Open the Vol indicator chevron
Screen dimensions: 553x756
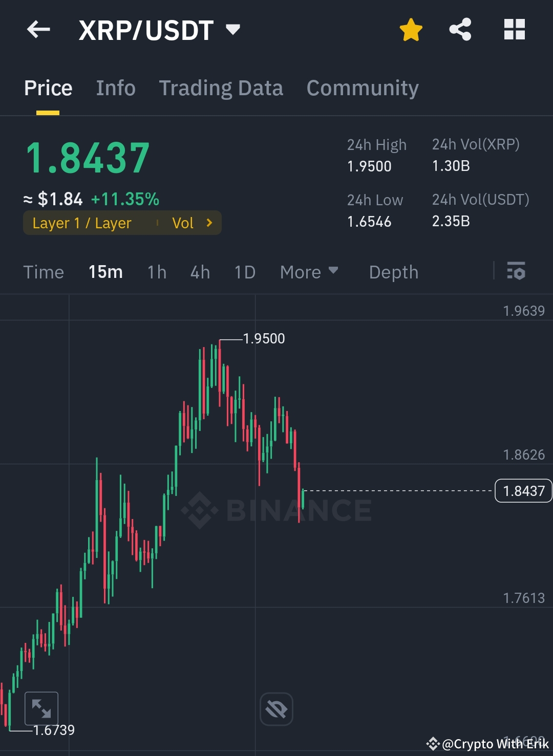pos(209,223)
